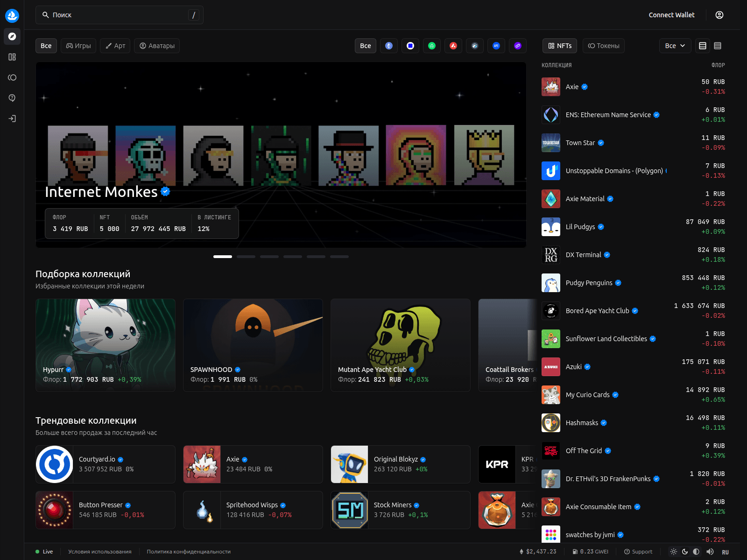
Task: Toggle the Токены view button
Action: point(604,46)
